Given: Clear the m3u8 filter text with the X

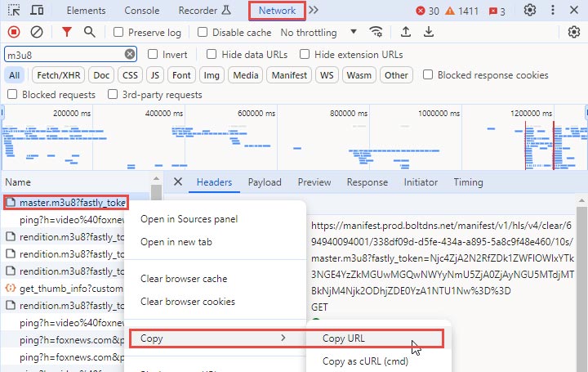Looking at the screenshot, I should (130, 55).
